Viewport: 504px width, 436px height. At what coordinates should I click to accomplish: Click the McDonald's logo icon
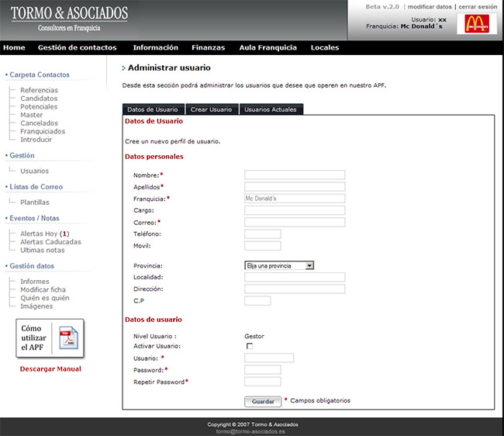tap(476, 24)
